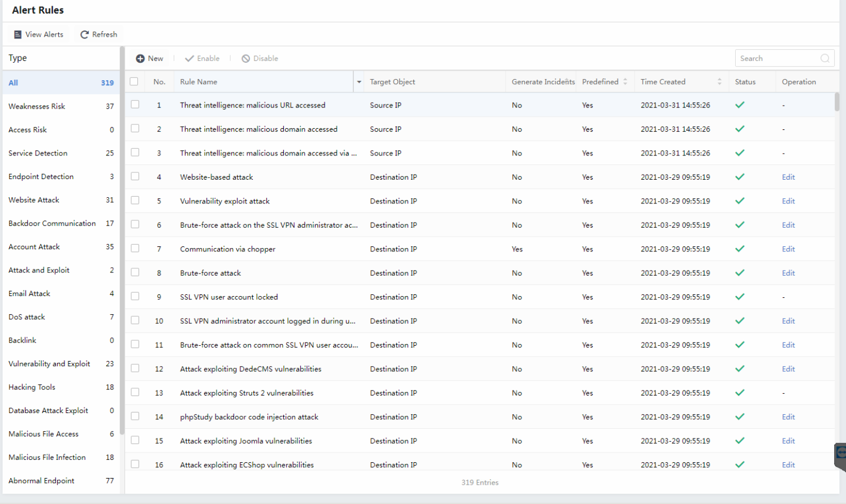Click status checkmark for Website-based attack
This screenshot has height=504, width=846.
tap(739, 177)
